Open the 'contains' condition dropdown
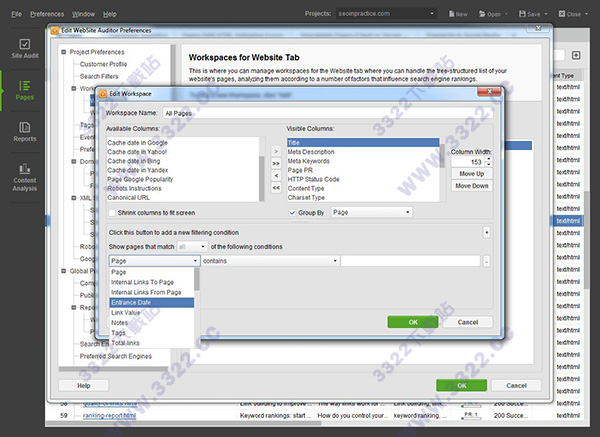This screenshot has width=600, height=437. pyautogui.click(x=270, y=261)
